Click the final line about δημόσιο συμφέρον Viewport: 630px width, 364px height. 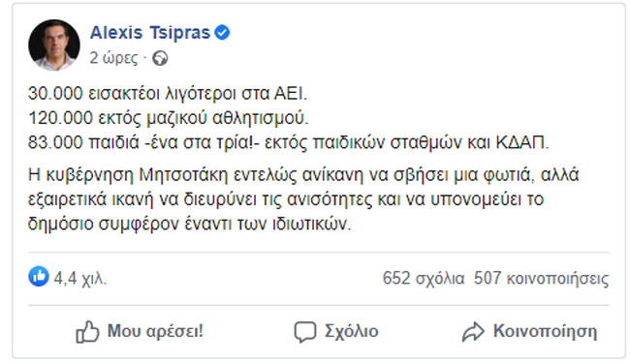coord(190,224)
